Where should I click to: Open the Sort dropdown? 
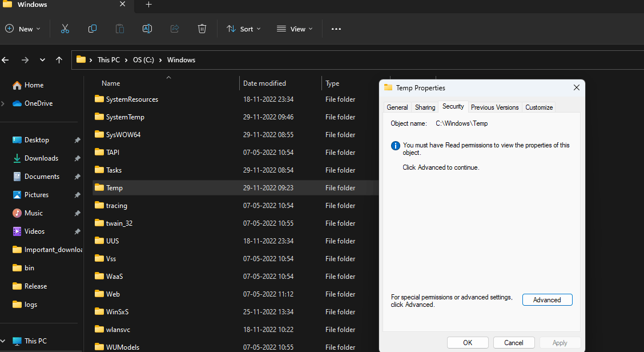point(243,29)
